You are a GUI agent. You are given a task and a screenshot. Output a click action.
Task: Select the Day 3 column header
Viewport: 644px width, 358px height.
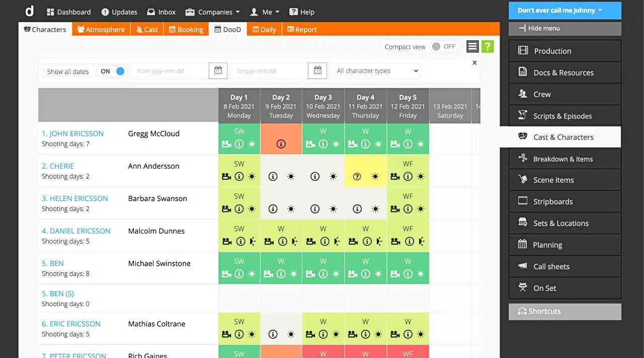pos(323,106)
